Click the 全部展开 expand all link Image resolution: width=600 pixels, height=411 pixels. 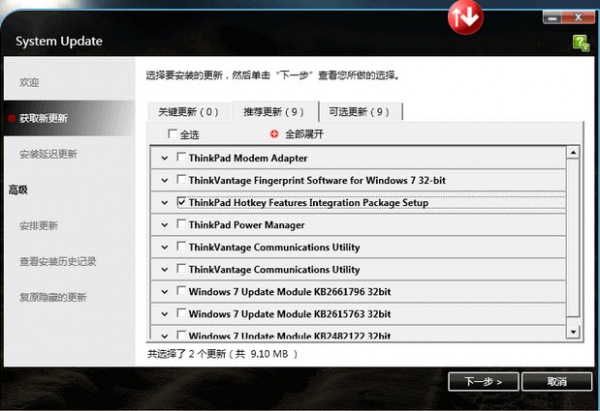click(304, 134)
